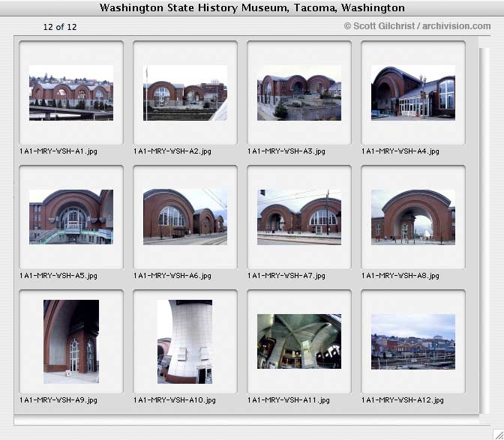
Task: Open the 1A1-MRY-WSH-A3.jpg thumbnail
Action: [299, 93]
